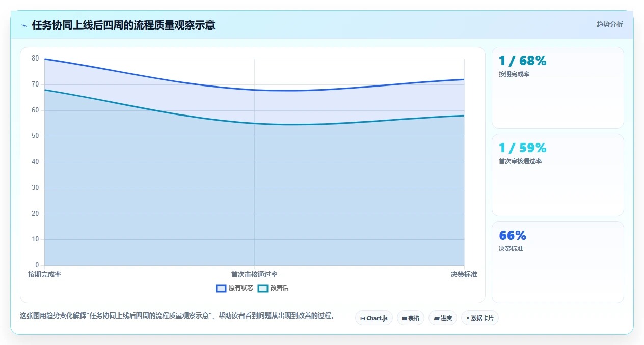Select the 表格 tag chip
The height and width of the screenshot is (345, 644).
point(411,318)
